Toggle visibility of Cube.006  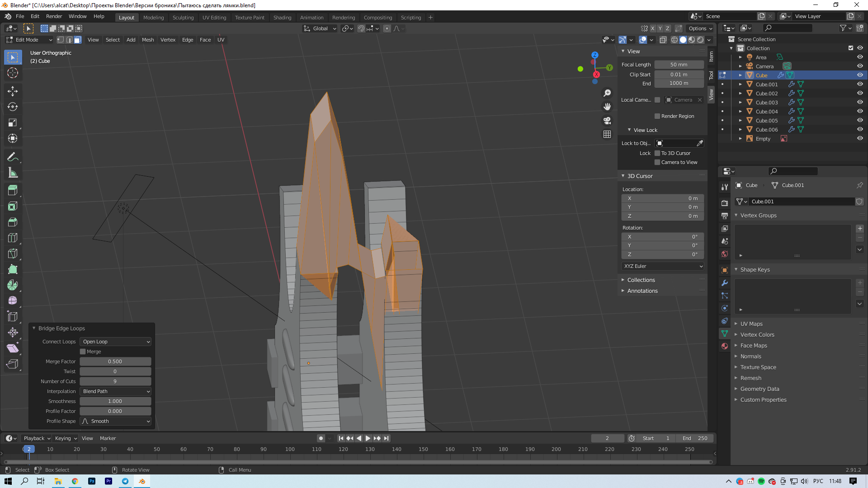pyautogui.click(x=860, y=130)
